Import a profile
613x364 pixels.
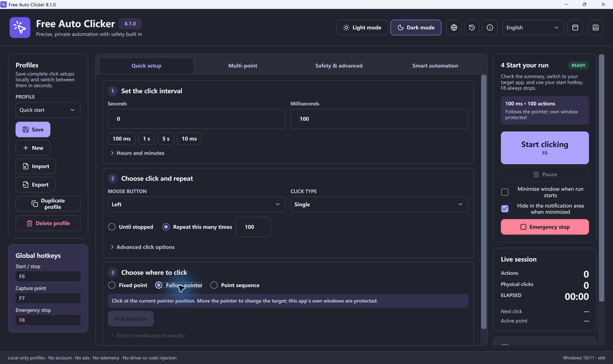point(36,166)
